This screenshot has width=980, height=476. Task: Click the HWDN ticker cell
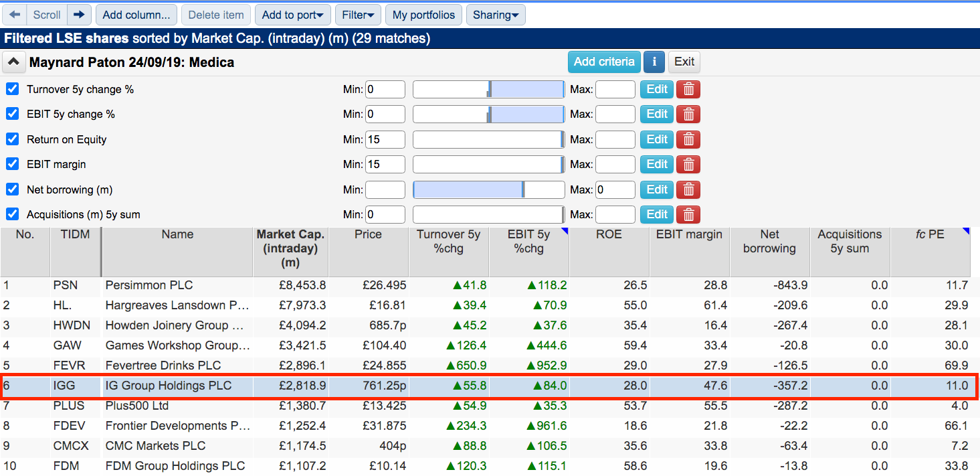(76, 325)
